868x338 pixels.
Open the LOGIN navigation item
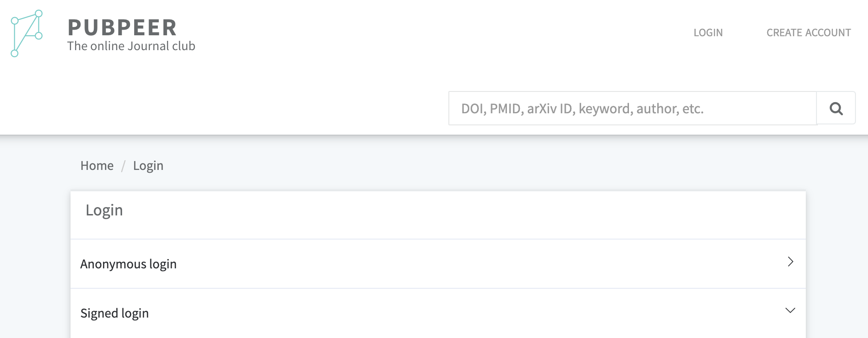708,32
